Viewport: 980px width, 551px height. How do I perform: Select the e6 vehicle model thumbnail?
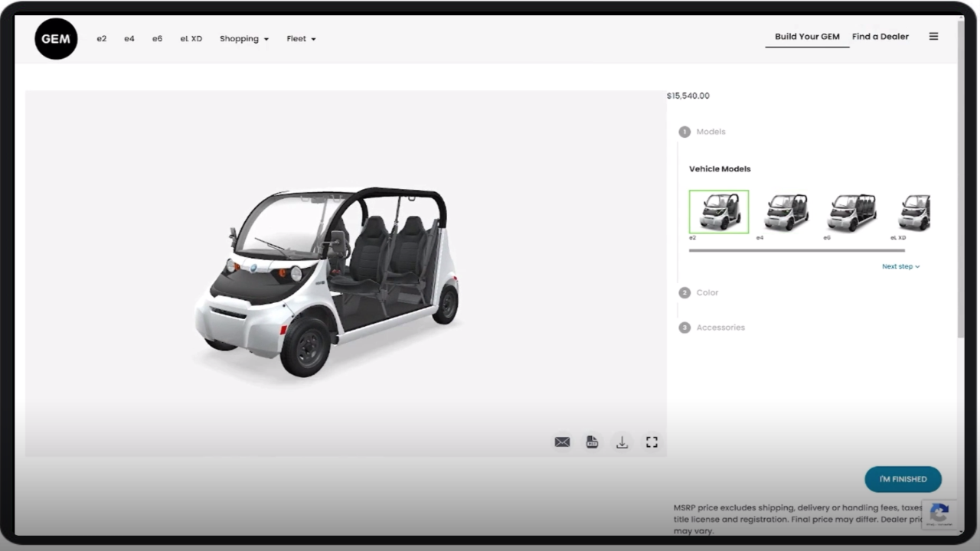click(851, 212)
